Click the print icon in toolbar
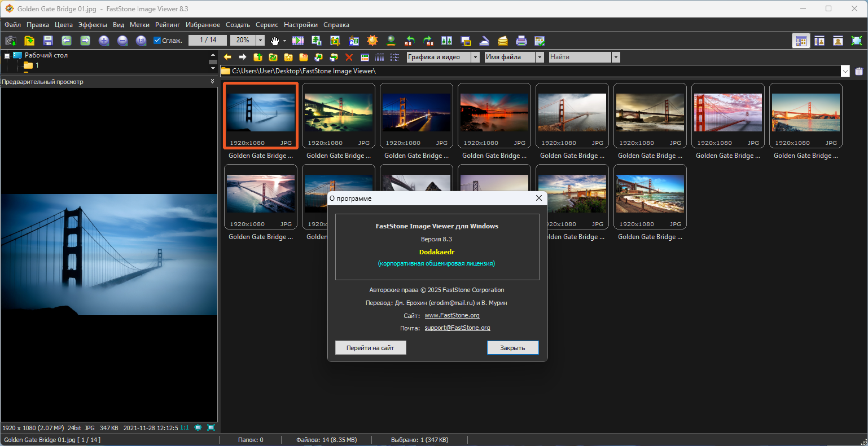 click(521, 41)
